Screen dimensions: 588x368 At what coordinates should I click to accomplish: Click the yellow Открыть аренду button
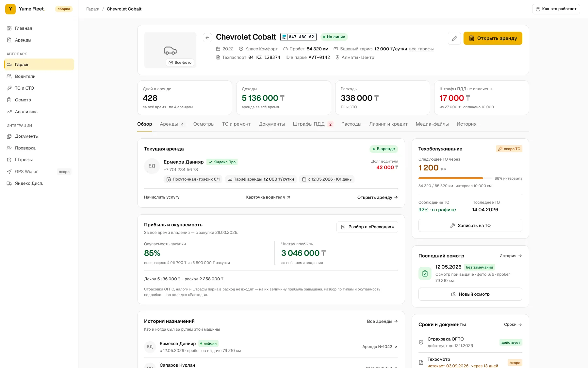(x=493, y=38)
